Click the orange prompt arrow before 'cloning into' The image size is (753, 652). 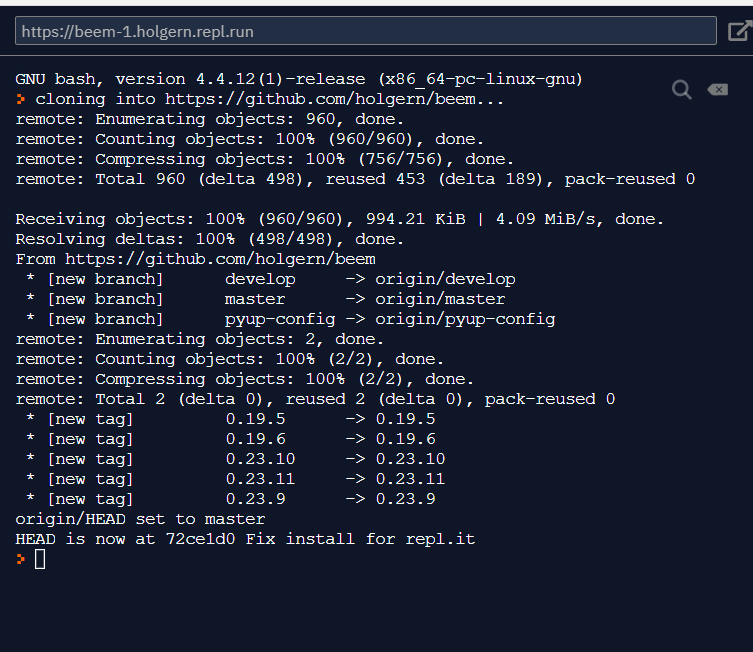pos(20,99)
